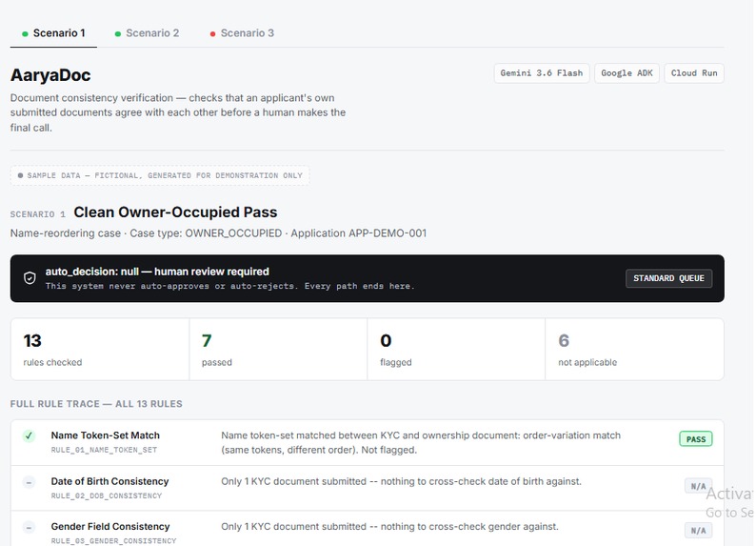
Task: Click the document consistency verification description
Action: [x=178, y=112]
